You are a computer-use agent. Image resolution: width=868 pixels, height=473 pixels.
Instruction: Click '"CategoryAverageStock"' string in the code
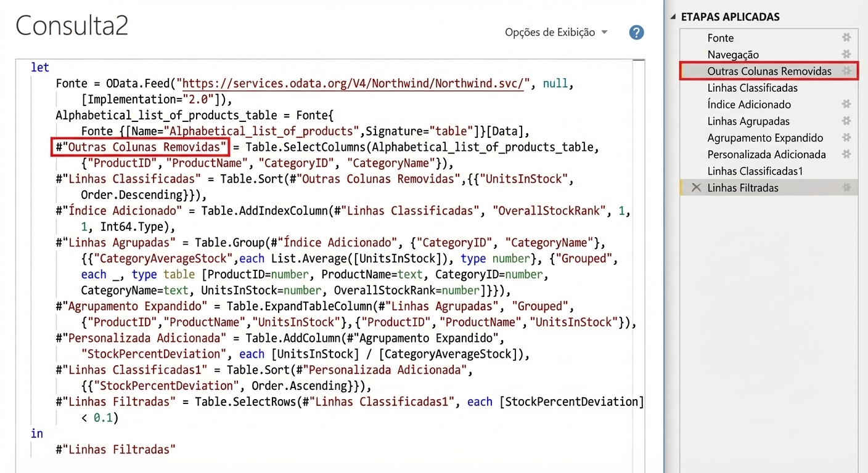coord(163,259)
